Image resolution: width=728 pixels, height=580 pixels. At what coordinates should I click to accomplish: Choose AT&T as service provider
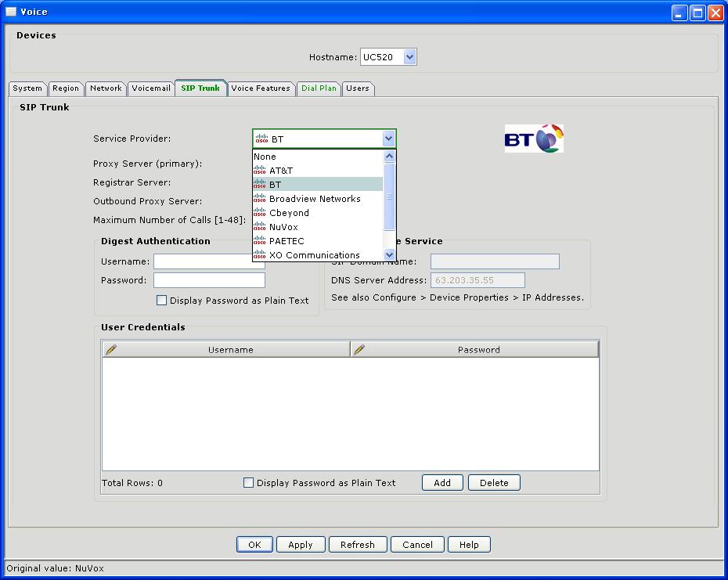pos(318,171)
